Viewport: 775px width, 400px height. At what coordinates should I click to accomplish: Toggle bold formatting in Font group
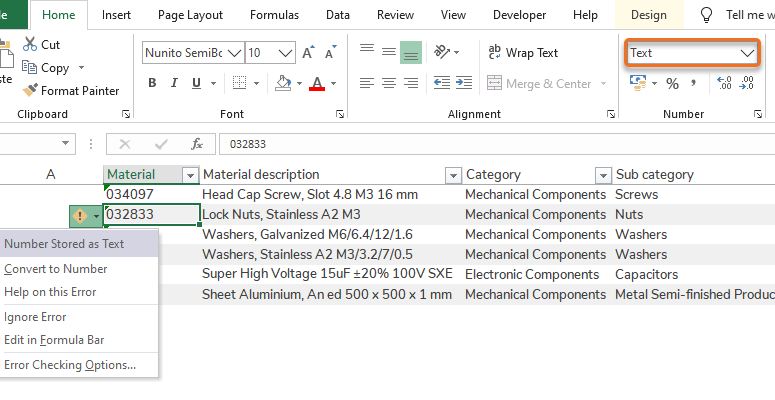tap(153, 83)
